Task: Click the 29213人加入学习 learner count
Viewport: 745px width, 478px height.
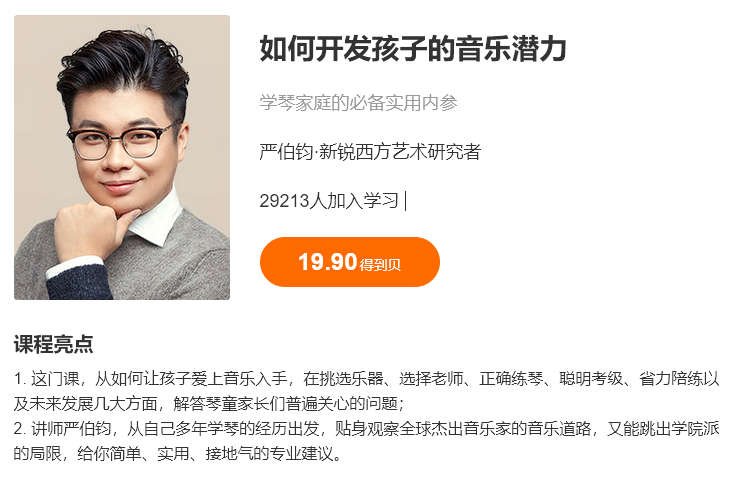Action: point(329,201)
